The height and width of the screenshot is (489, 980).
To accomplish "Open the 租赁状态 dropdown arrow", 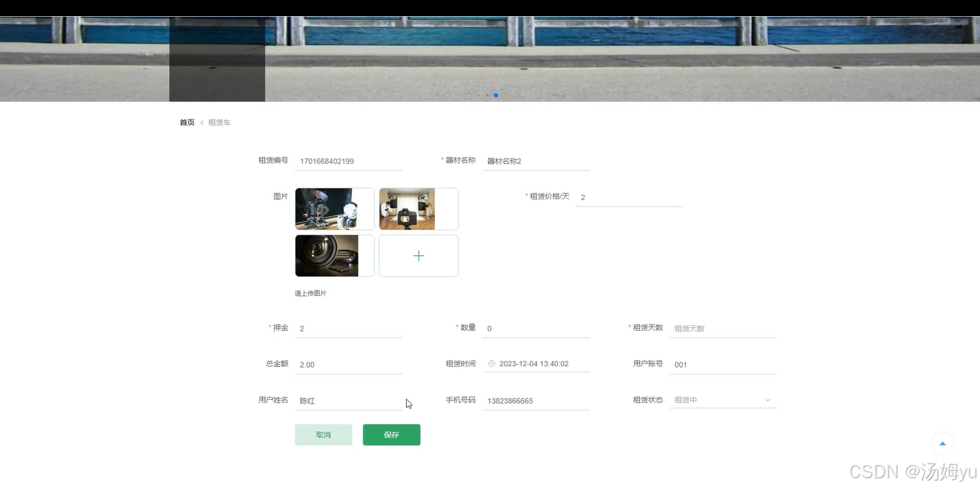I will click(x=768, y=400).
